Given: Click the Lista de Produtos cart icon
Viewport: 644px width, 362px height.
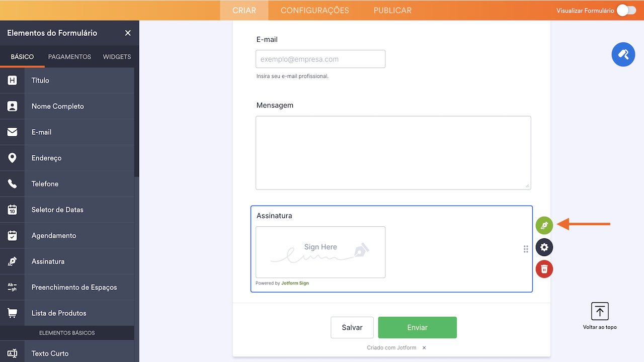Looking at the screenshot, I should [12, 312].
